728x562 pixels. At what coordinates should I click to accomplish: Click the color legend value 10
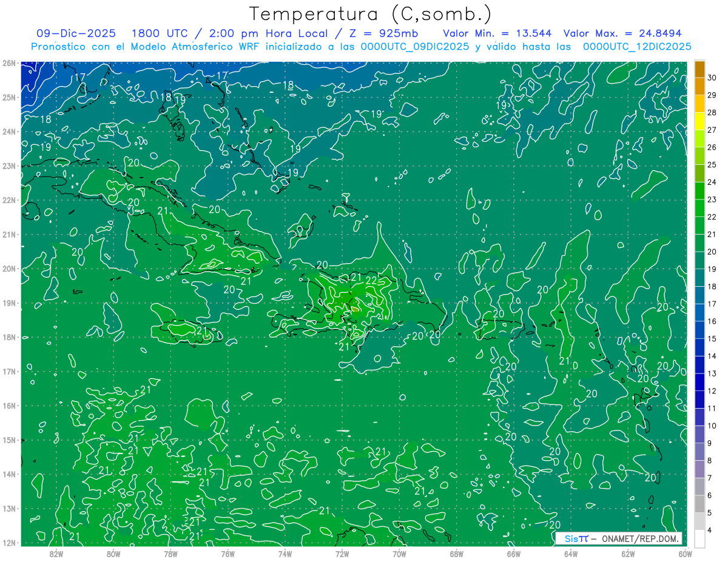coord(712,426)
